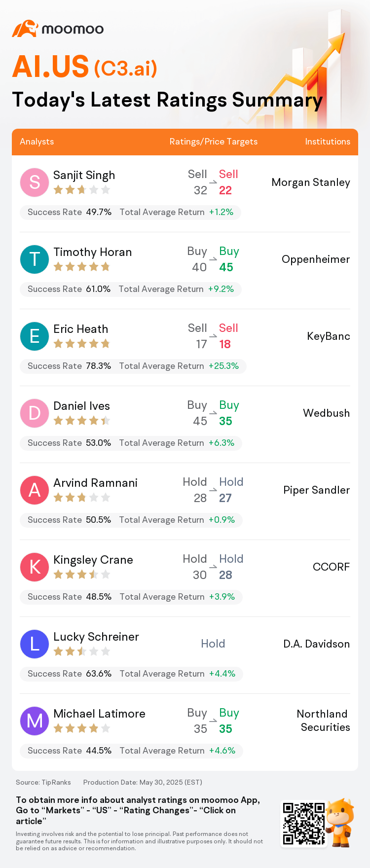This screenshot has width=370, height=868.
Task: Click Arvind Ramnani's red A avatar
Action: (x=35, y=490)
